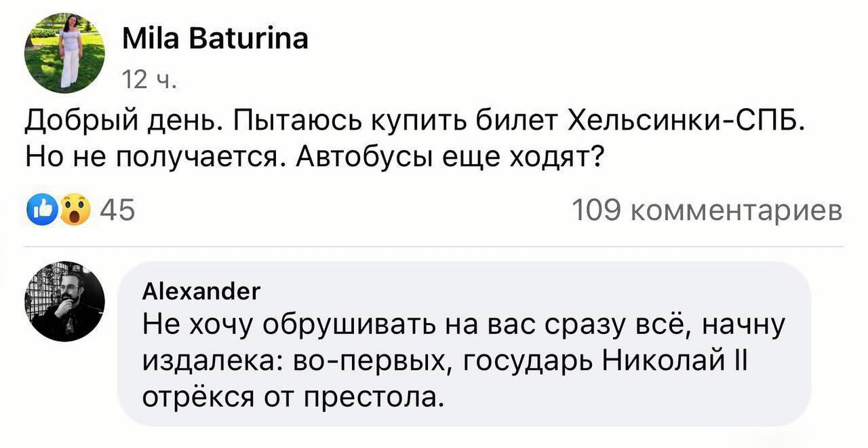Screen dimensions: 868x448
Task: Click the yellow Wow reaction emoji
Action: pos(76,211)
